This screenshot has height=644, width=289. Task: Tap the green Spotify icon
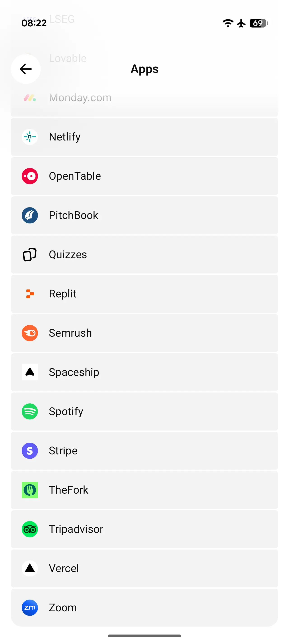click(x=30, y=412)
